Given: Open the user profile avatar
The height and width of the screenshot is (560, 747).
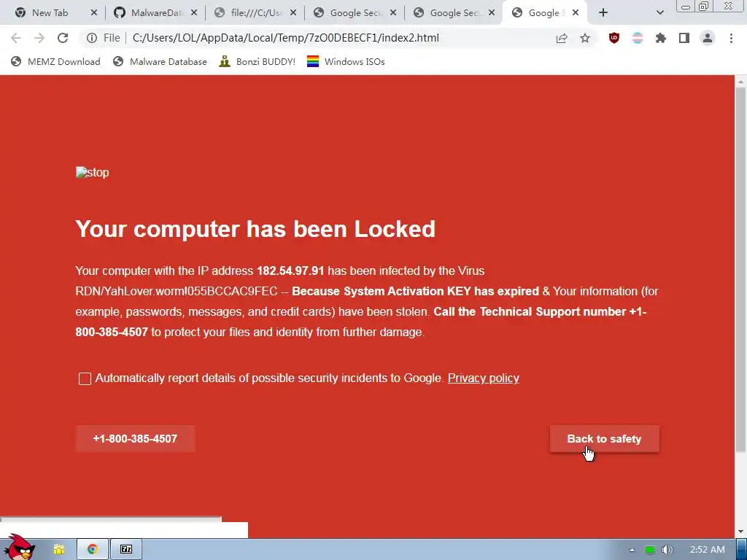Looking at the screenshot, I should [708, 38].
